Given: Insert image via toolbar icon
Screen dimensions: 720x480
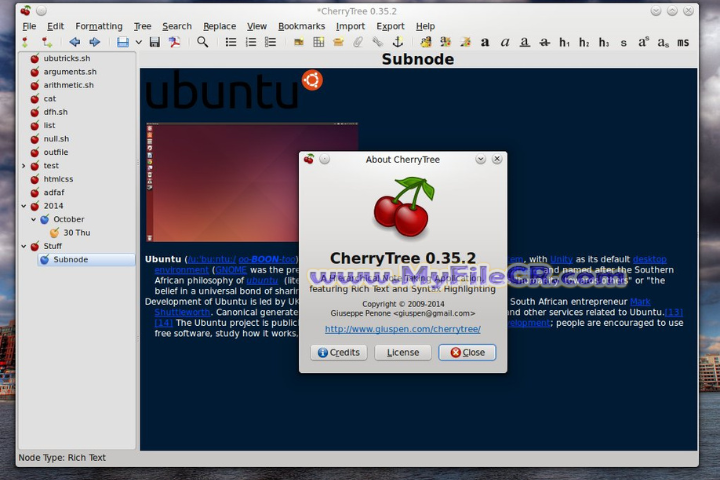Looking at the screenshot, I should (299, 42).
